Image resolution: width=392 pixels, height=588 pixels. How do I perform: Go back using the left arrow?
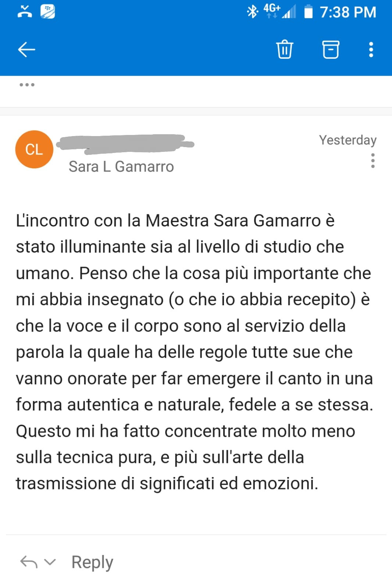pyautogui.click(x=26, y=49)
